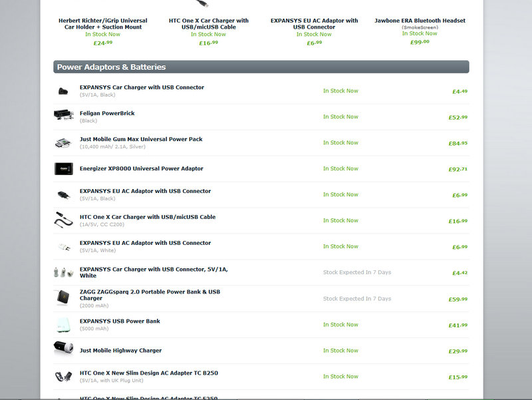Click the £59.99 ZAGGsparq price
Image resolution: width=532 pixels, height=400 pixels.
[458, 299]
